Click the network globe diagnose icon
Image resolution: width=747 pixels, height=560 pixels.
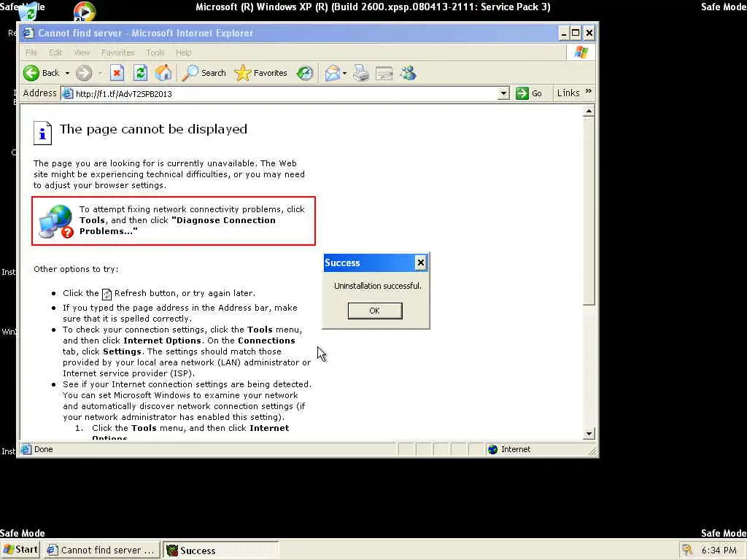(x=55, y=221)
